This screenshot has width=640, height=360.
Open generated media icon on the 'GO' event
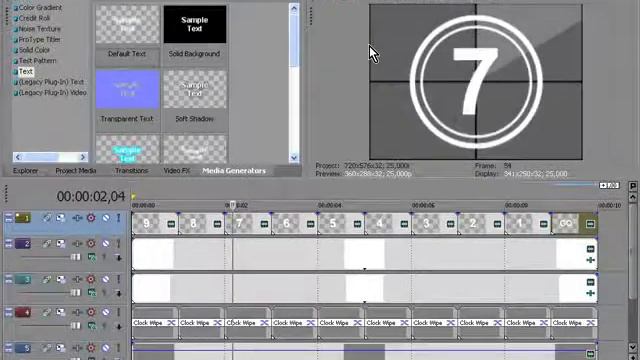pyautogui.click(x=590, y=224)
